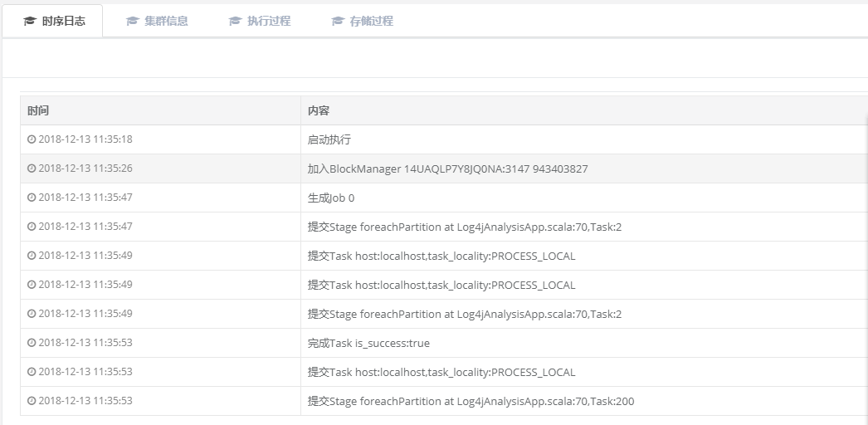Click graduation cap icon beside 集群信息
The height and width of the screenshot is (425, 868).
[x=132, y=22]
